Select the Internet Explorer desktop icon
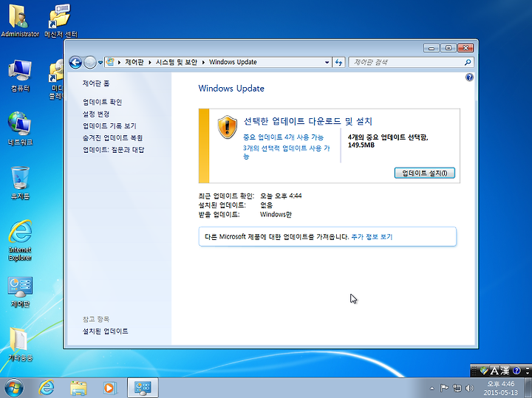This screenshot has height=398, width=532. [x=20, y=241]
